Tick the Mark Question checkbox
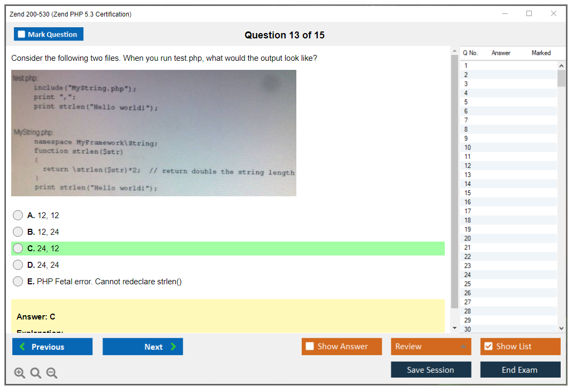Image resolution: width=574 pixels, height=392 pixels. tap(22, 35)
